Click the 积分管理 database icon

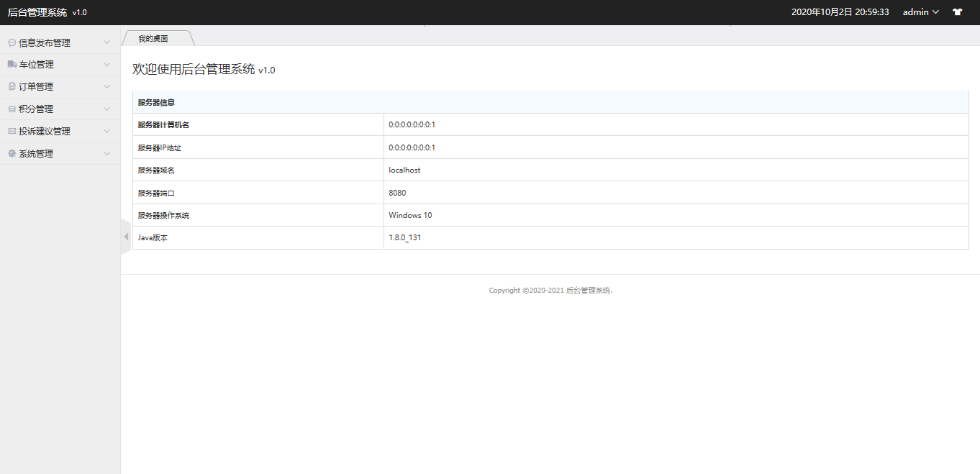pyautogui.click(x=12, y=109)
